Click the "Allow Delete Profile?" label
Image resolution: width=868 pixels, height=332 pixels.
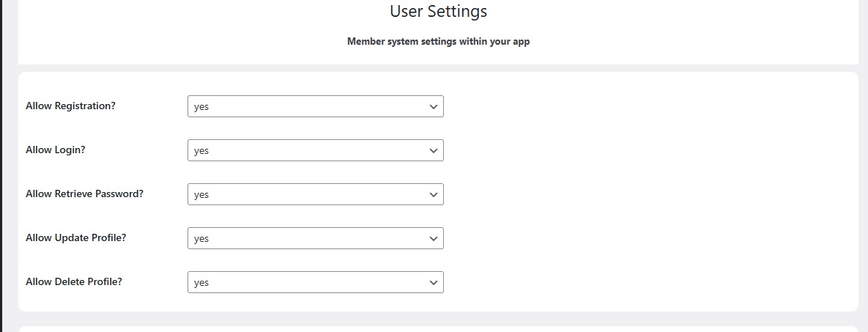click(74, 281)
